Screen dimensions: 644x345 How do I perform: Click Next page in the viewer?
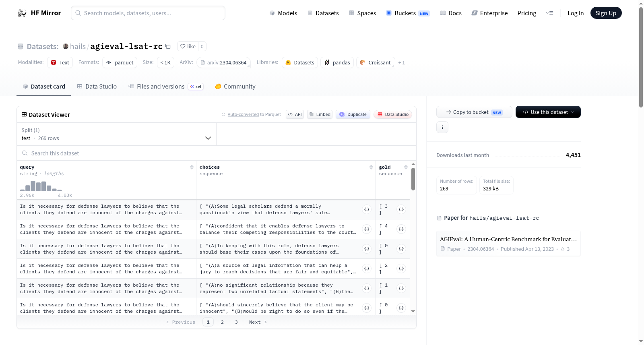click(x=258, y=322)
